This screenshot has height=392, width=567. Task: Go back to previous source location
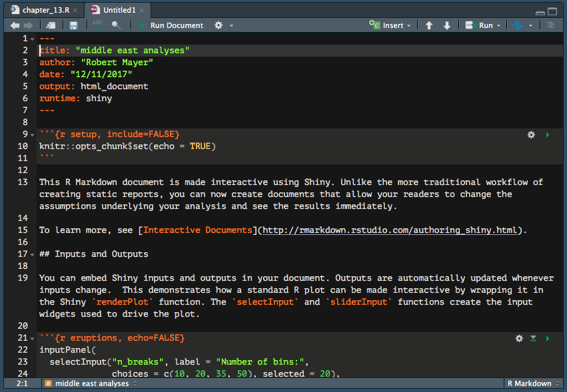pyautogui.click(x=15, y=25)
